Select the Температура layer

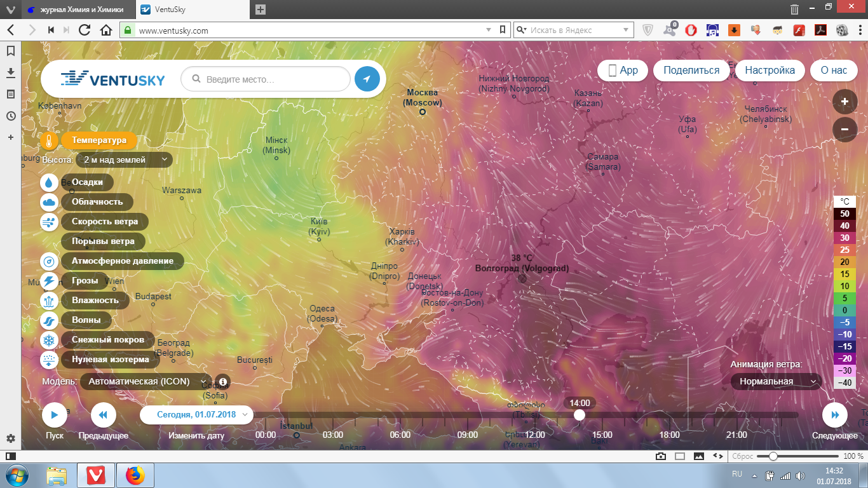click(98, 140)
